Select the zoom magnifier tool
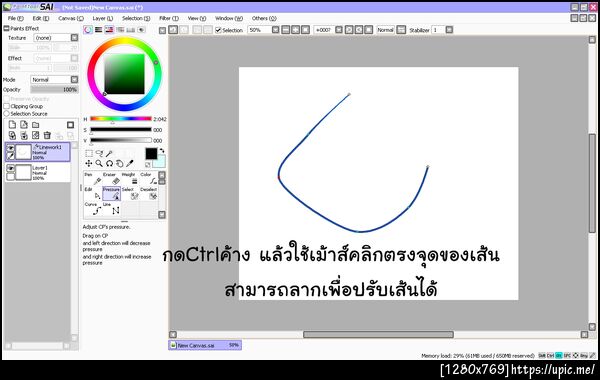 click(x=99, y=163)
